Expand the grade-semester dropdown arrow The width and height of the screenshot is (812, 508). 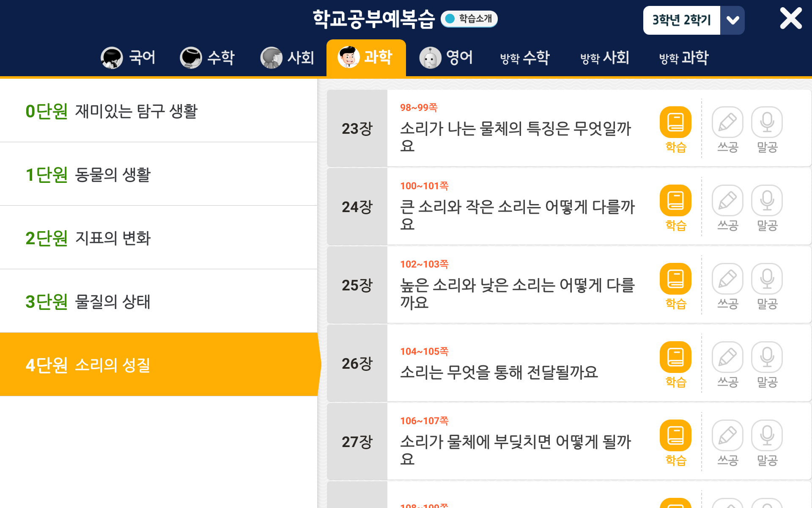pos(732,20)
